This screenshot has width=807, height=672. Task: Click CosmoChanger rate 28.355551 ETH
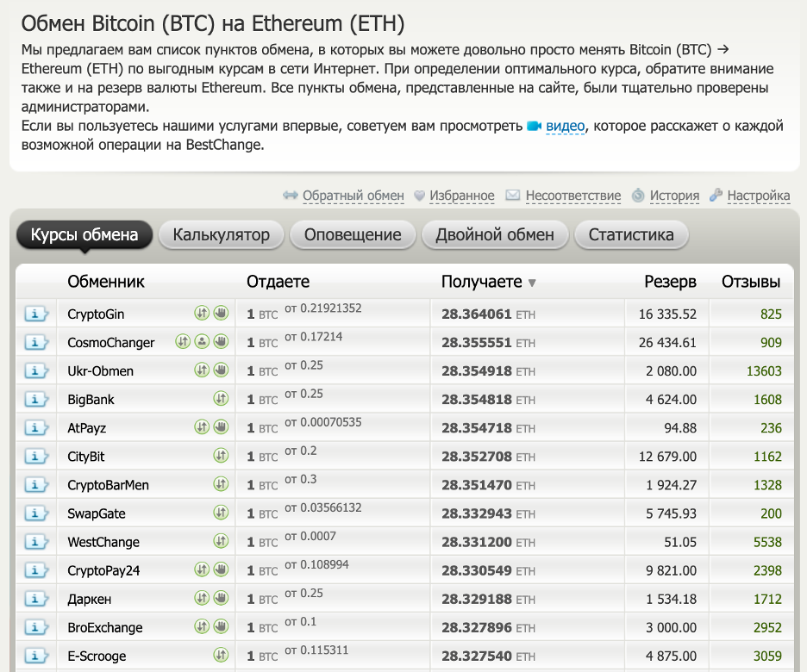click(488, 343)
